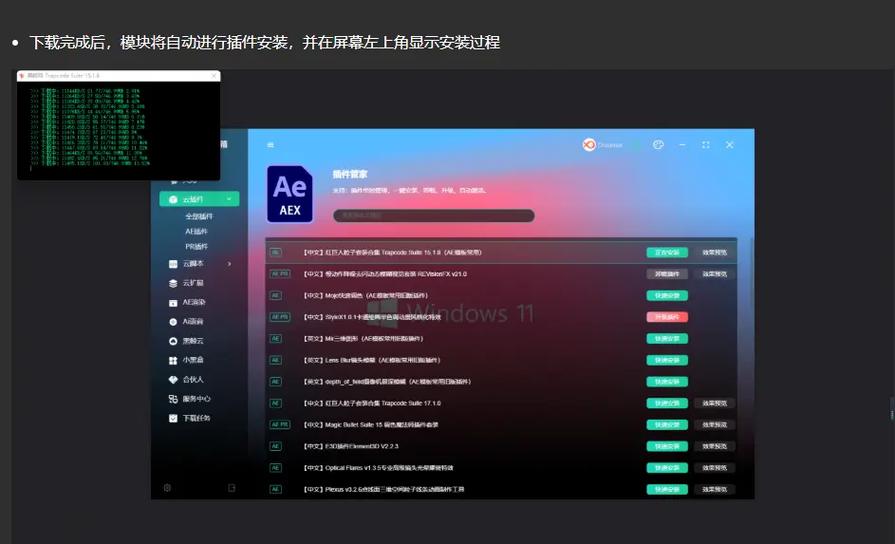Click the 合伙人 diamond icon

tap(173, 380)
